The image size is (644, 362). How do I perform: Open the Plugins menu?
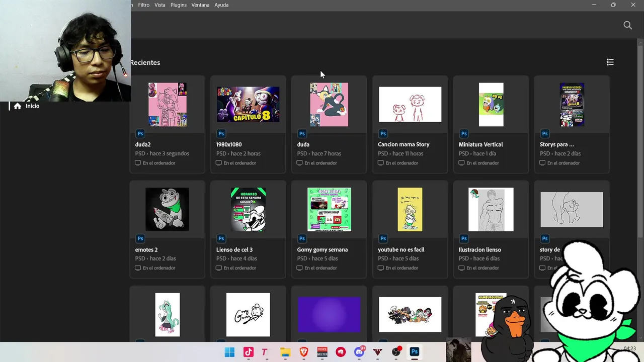point(179,5)
